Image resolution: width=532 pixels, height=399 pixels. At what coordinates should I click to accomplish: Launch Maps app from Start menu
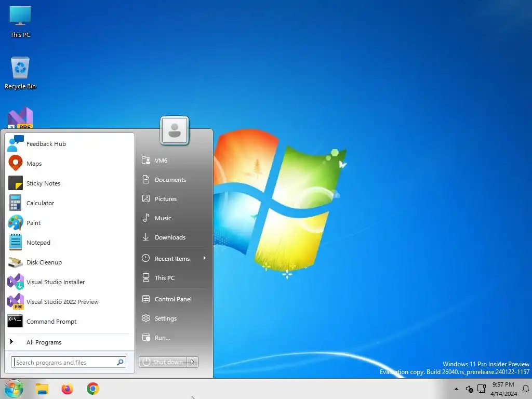pyautogui.click(x=69, y=163)
